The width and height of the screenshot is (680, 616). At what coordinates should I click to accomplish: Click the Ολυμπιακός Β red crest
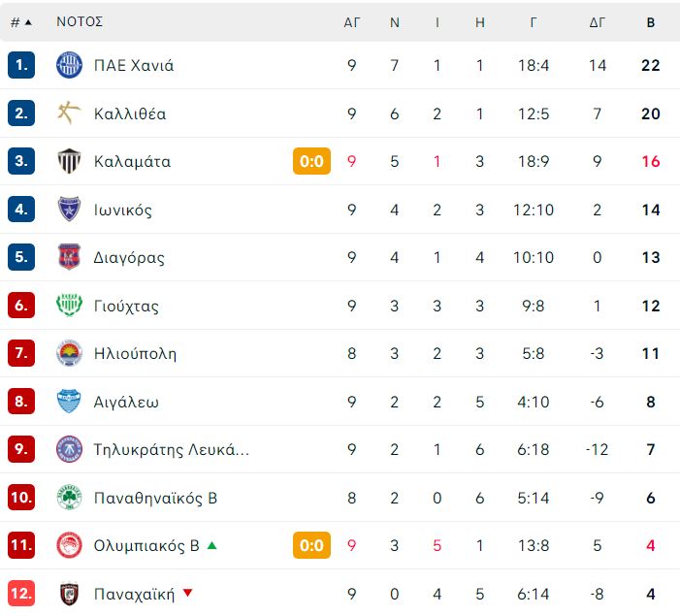[x=70, y=545]
